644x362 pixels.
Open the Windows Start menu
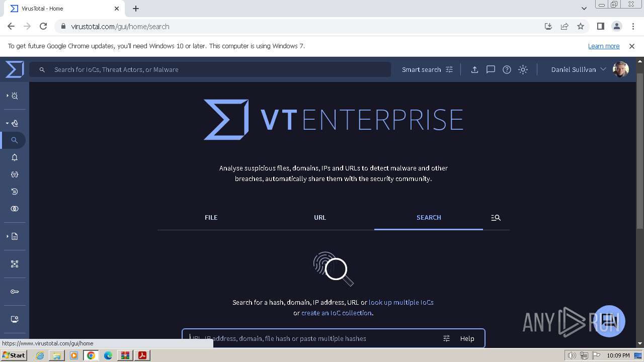click(x=14, y=355)
